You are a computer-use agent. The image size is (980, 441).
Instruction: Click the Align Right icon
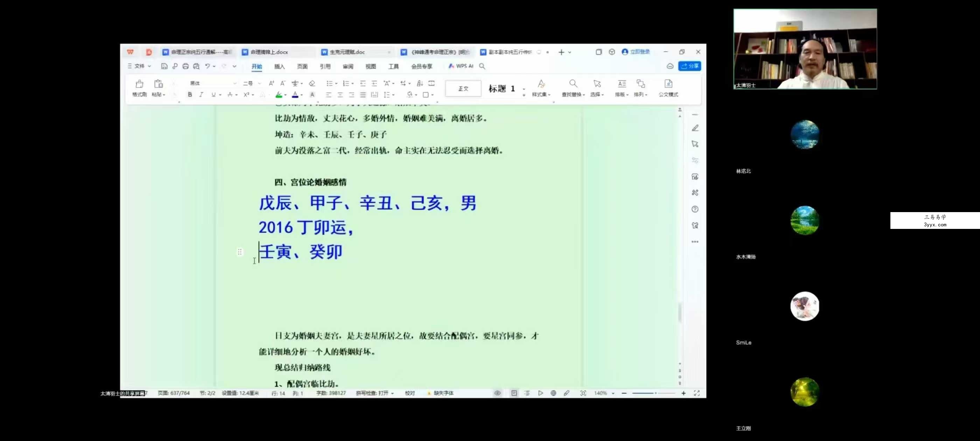[x=351, y=95]
